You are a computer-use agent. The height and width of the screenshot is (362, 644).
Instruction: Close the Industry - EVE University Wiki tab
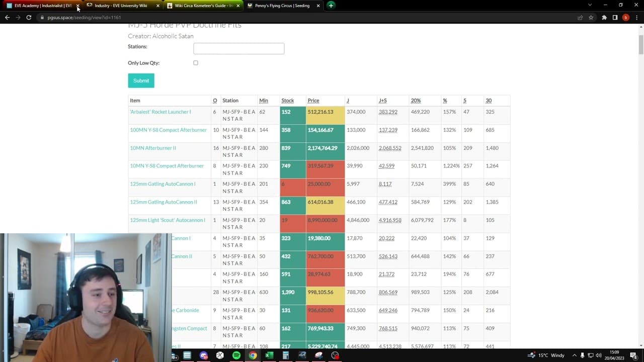coord(158,6)
